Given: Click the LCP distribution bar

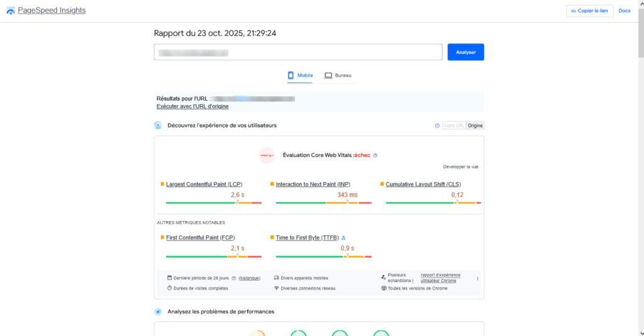Looking at the screenshot, I should tap(214, 203).
